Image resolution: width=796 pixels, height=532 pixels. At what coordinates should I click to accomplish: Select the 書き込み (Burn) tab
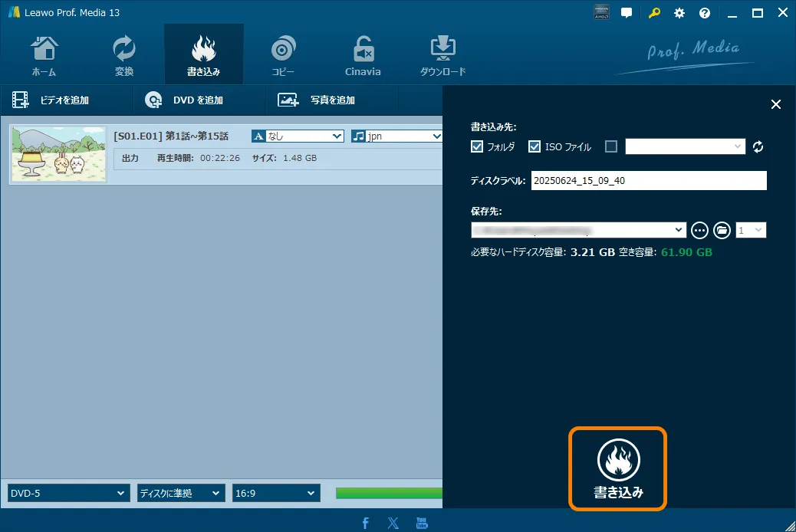[x=203, y=55]
